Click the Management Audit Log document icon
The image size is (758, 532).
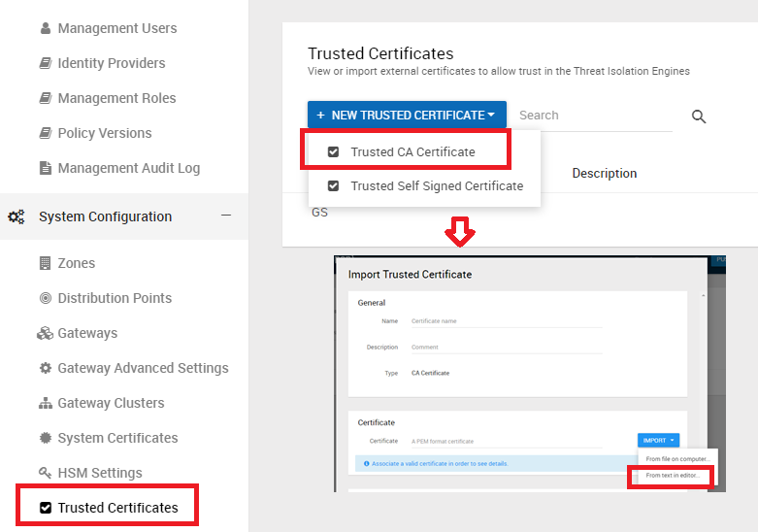pos(45,168)
